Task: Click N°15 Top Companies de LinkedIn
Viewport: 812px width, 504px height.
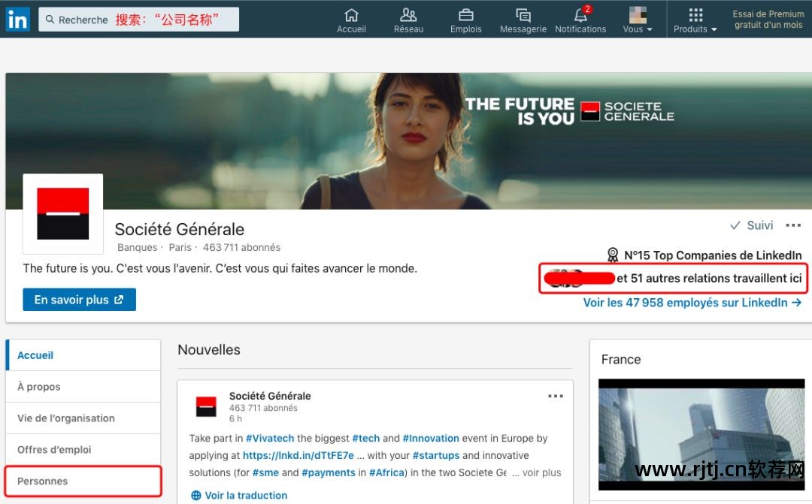Action: [704, 255]
